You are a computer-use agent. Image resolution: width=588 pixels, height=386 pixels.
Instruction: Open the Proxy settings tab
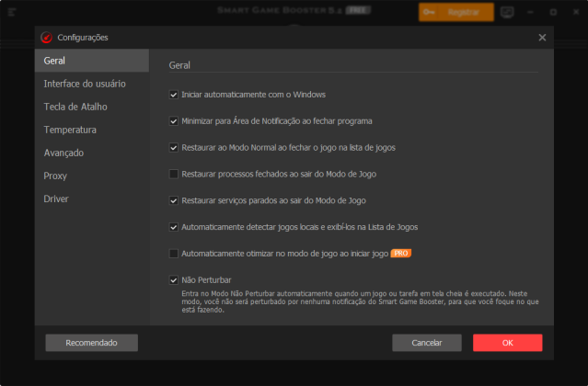tap(92, 176)
